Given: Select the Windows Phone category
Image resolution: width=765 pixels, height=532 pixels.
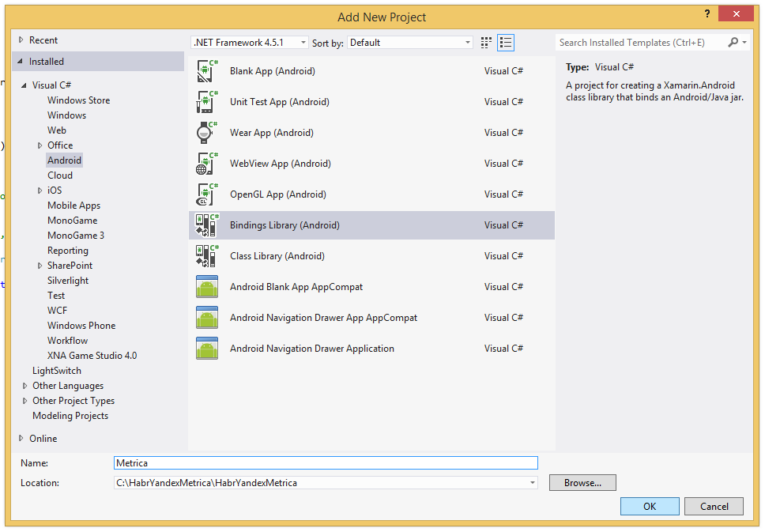Looking at the screenshot, I should point(81,326).
